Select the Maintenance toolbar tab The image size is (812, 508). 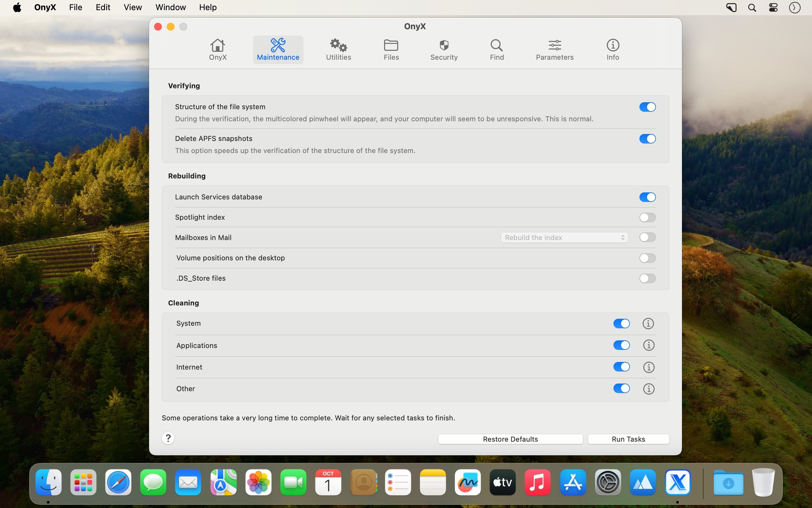(278, 50)
